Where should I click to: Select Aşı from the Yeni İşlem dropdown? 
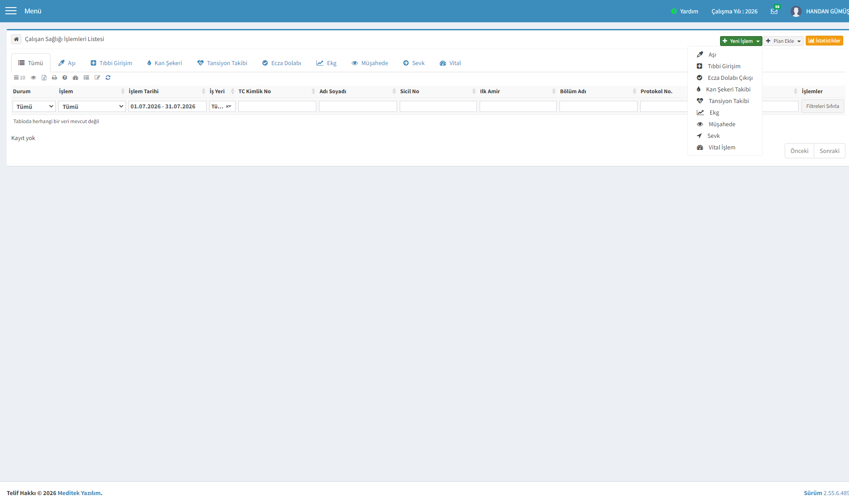tap(725, 54)
